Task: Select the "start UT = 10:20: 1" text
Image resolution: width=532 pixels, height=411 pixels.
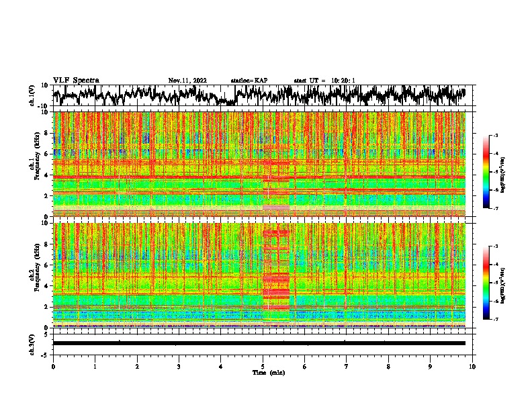Action: [324, 81]
